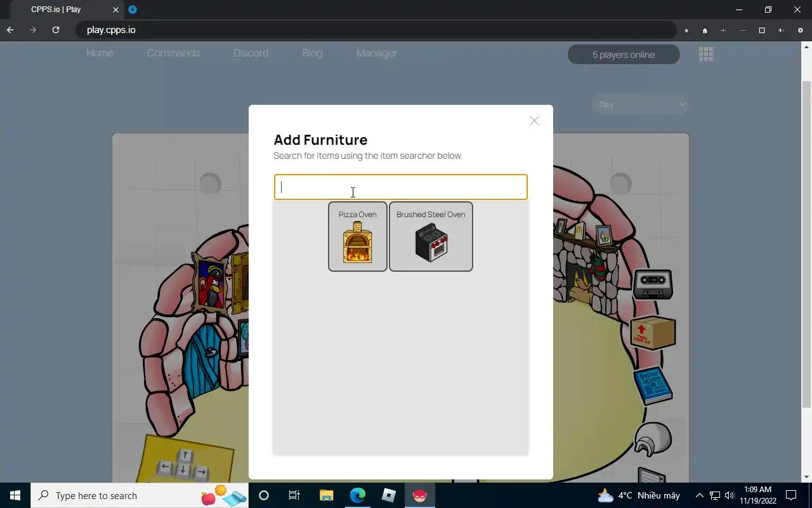Screen dimensions: 812x508
Task: Close the Add Furniture dialog
Action: click(534, 121)
